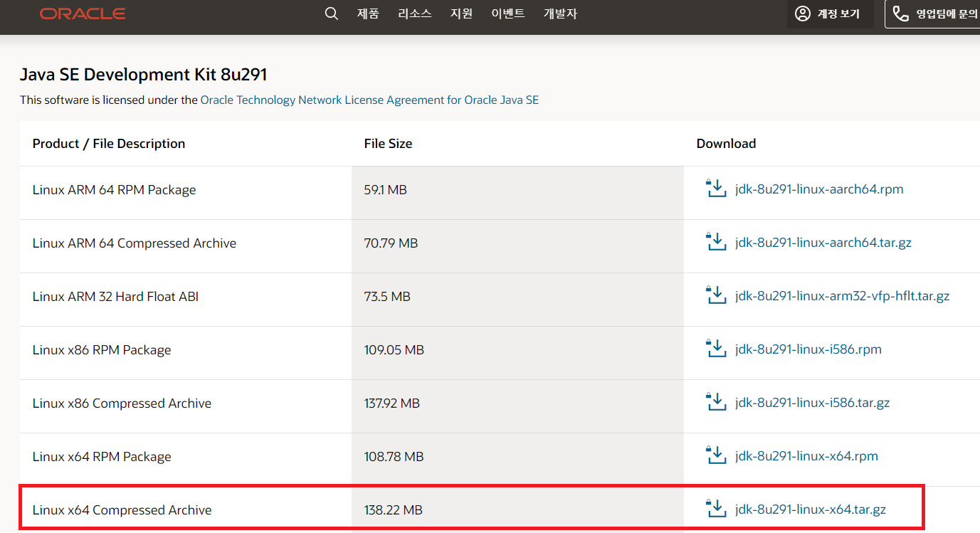
Task: Select Linux x64 RPM Package text
Action: point(102,457)
